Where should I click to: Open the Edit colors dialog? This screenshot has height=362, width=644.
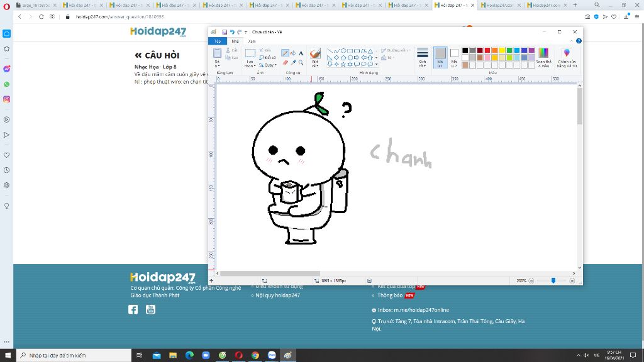tap(543, 57)
